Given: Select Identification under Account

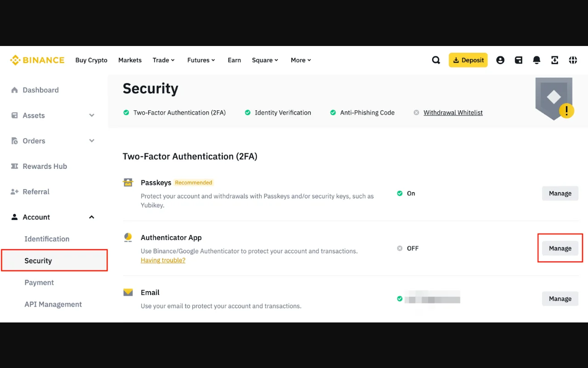Looking at the screenshot, I should click(47, 239).
